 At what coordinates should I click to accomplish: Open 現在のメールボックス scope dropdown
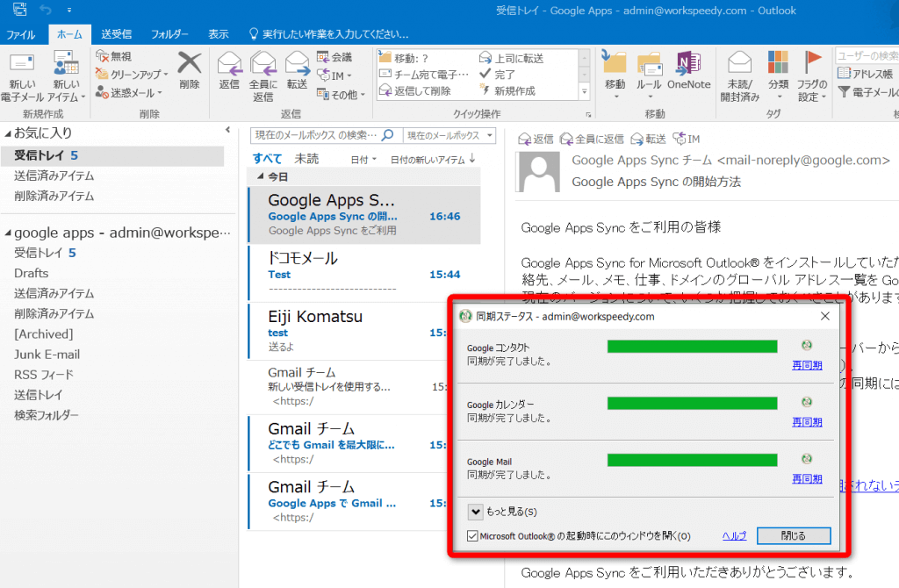(x=449, y=136)
